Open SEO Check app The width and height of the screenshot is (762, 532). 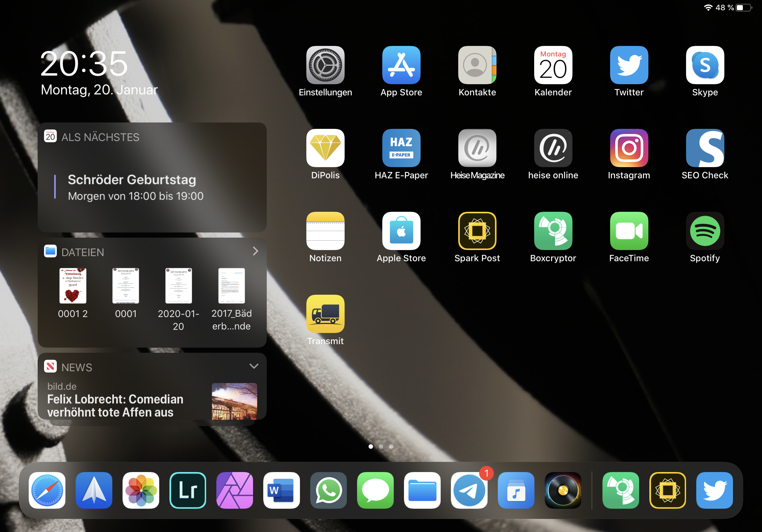[x=705, y=148]
